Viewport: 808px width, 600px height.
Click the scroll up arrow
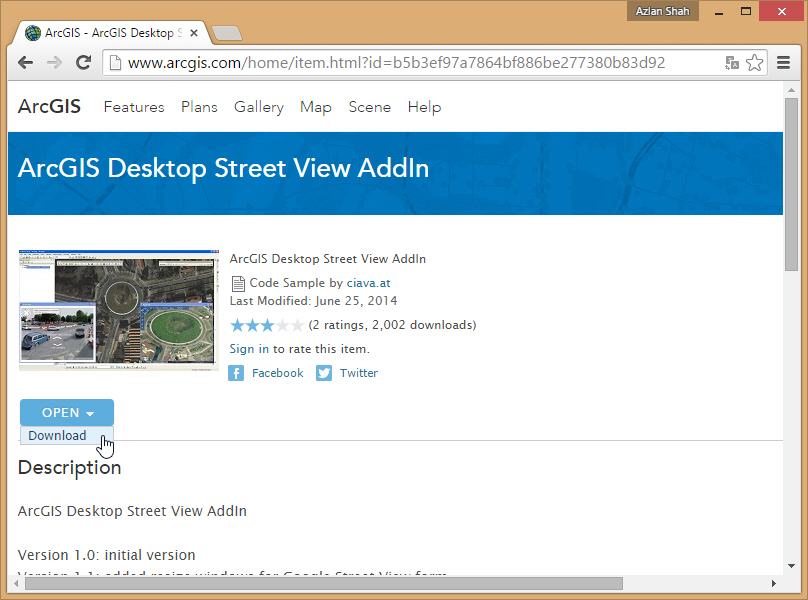coord(791,90)
